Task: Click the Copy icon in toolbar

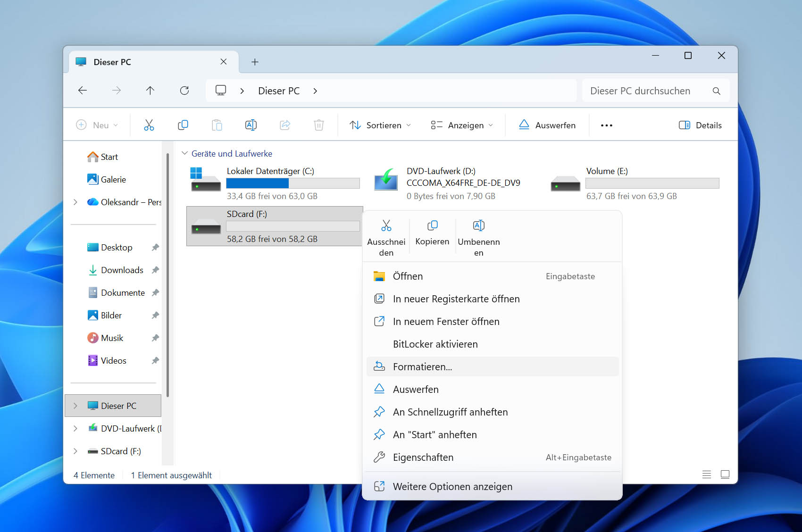Action: pos(183,125)
